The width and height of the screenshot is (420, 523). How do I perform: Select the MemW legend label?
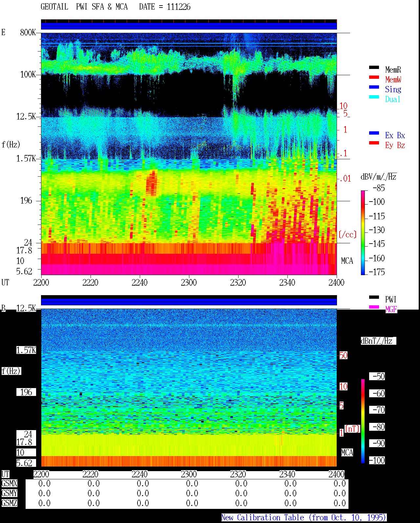(393, 79)
